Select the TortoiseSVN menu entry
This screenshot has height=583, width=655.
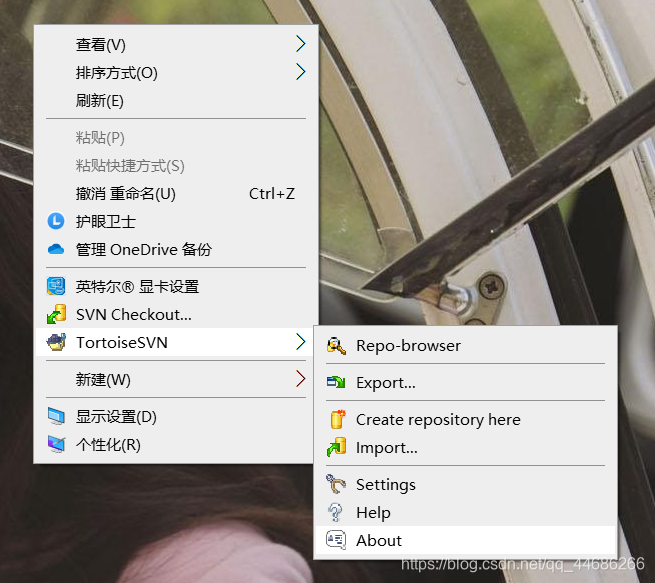point(176,342)
